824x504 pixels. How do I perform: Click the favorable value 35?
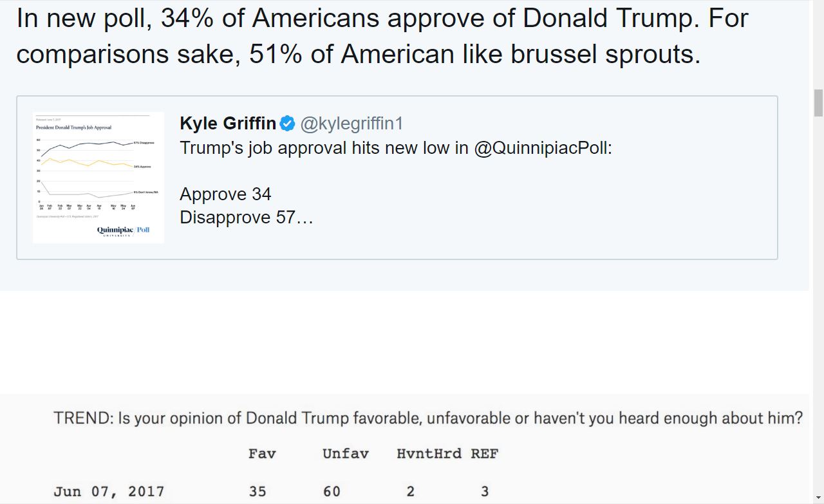tap(257, 492)
